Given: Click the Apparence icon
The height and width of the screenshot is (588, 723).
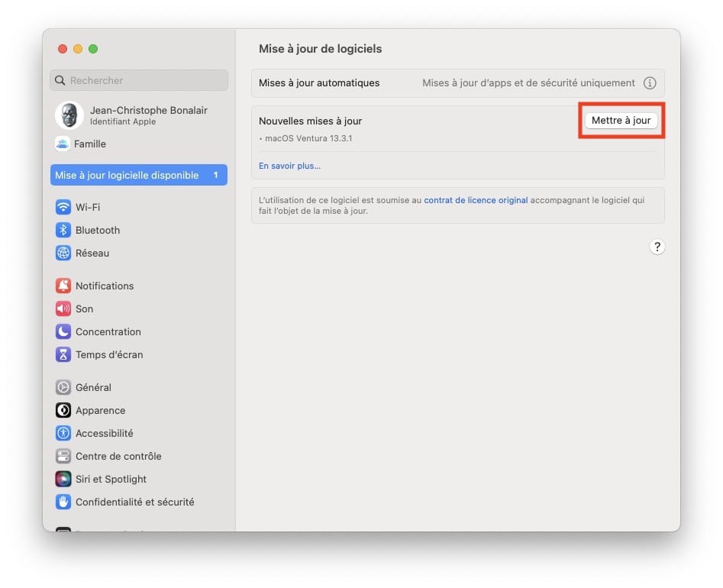Looking at the screenshot, I should [x=63, y=410].
